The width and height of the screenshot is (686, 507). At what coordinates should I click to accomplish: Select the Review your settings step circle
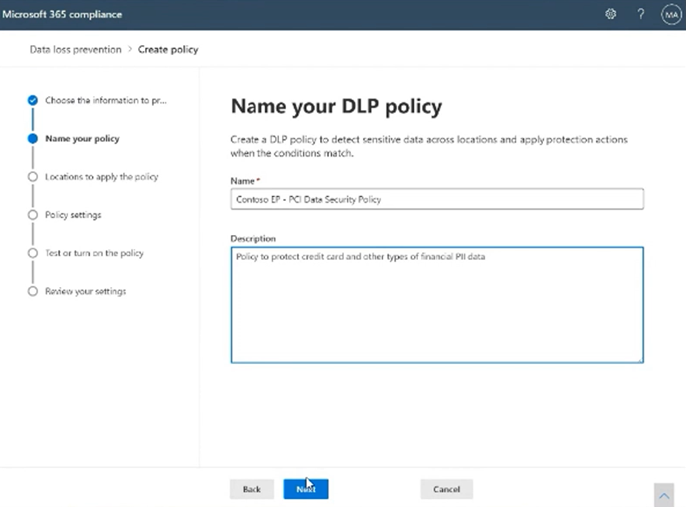click(32, 291)
